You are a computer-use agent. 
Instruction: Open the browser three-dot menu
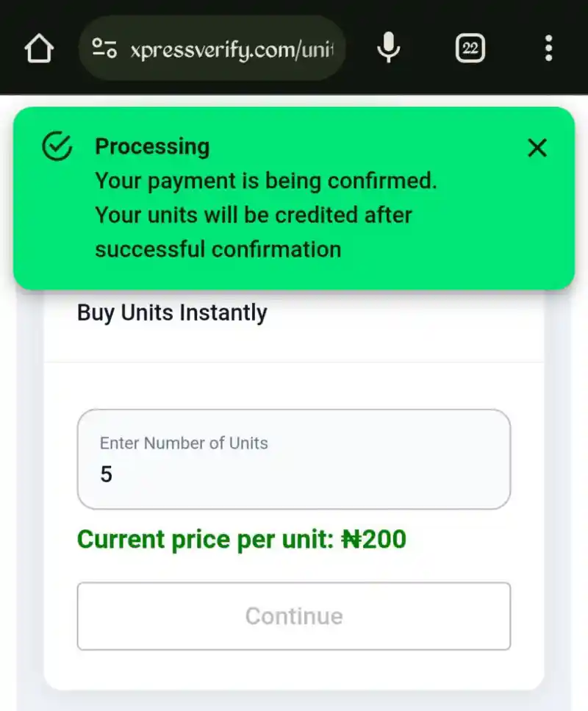[x=548, y=48]
